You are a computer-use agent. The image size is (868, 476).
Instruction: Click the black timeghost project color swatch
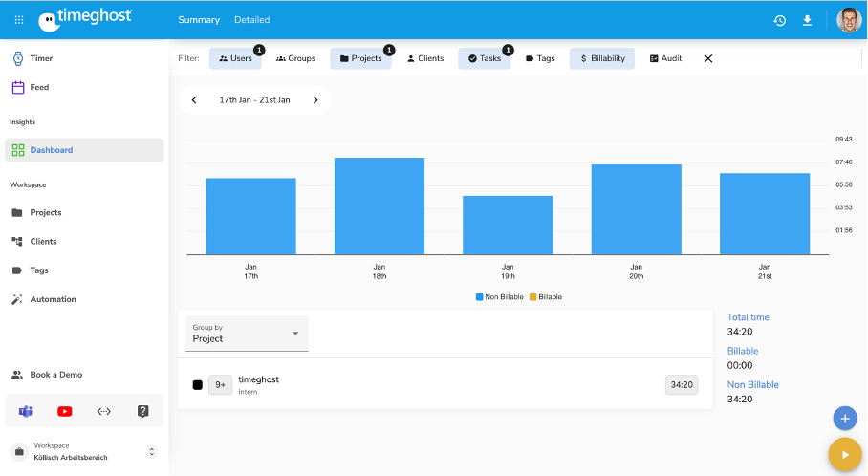pyautogui.click(x=198, y=384)
